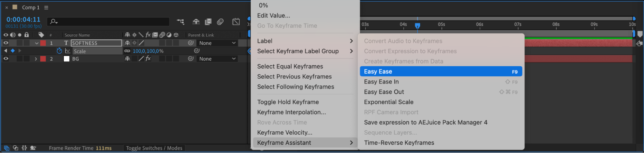This screenshot has width=644, height=153.
Task: Toggle Scale constrain proportions link
Action: pos(127,51)
